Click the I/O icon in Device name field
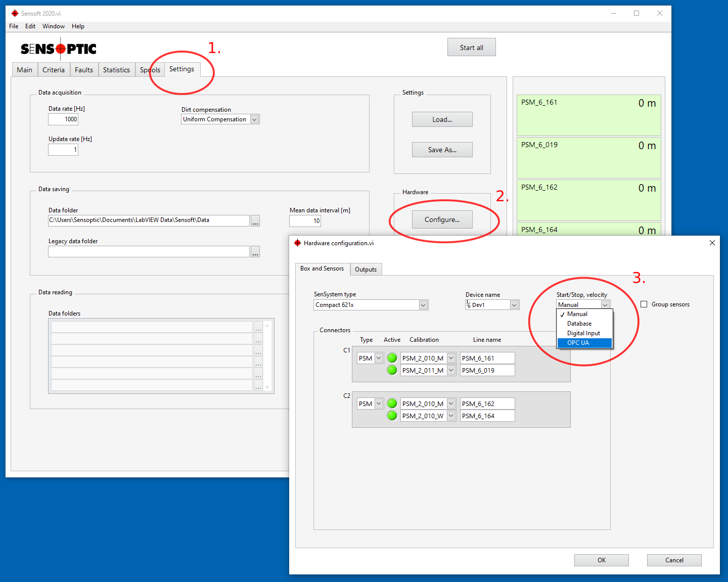Viewport: 728px width, 582px height. coord(468,305)
